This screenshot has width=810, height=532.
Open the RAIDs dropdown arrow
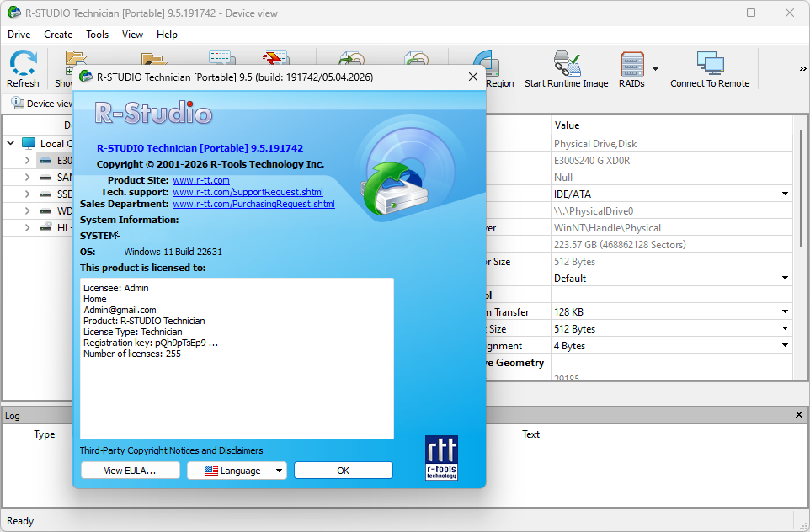[655, 69]
